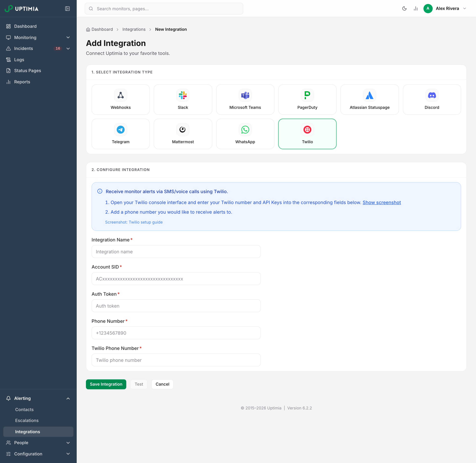Image resolution: width=476 pixels, height=463 pixels.
Task: Expand the Monitoring menu chevron
Action: tap(68, 37)
